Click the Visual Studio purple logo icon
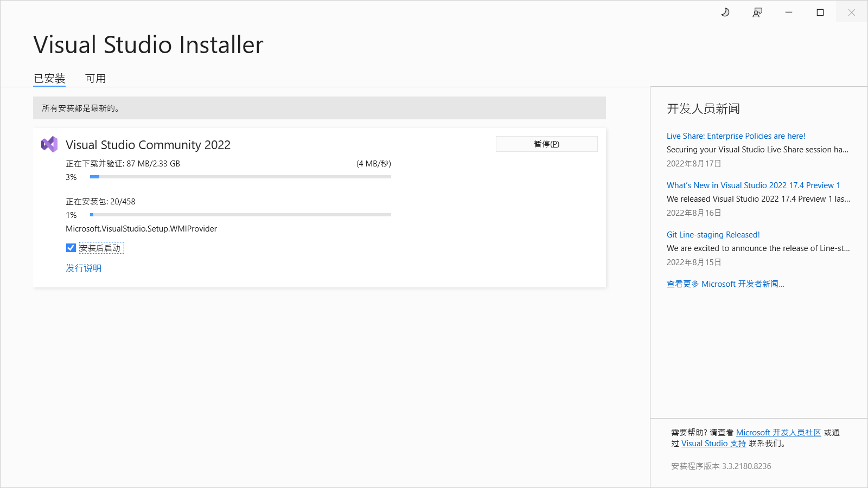Screen dimensions: 868x488 click(x=49, y=144)
